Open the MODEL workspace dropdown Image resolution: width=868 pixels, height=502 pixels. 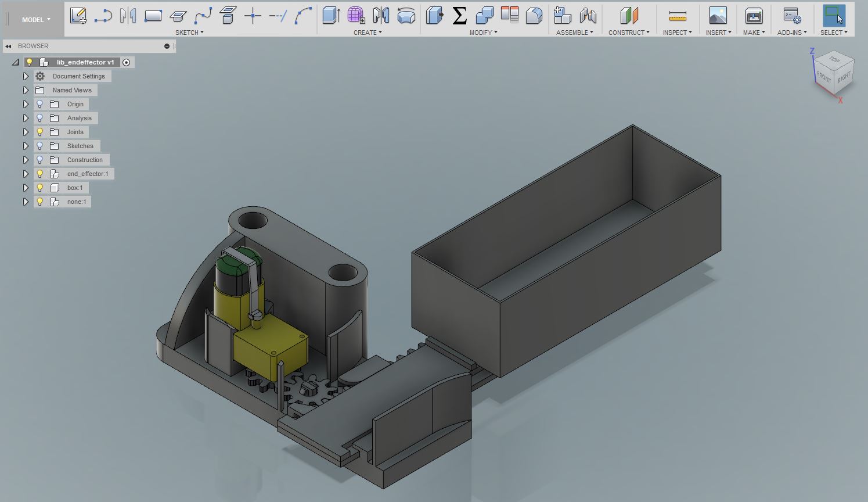tap(36, 20)
